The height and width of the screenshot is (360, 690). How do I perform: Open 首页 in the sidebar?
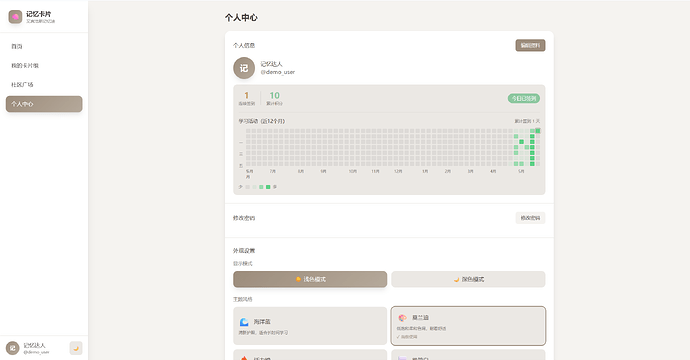44,46
